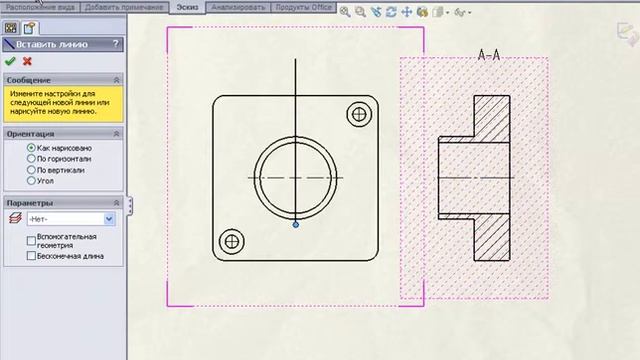Open the display style dropdown arrow
Screen dimensions: 640x360
(x=448, y=13)
